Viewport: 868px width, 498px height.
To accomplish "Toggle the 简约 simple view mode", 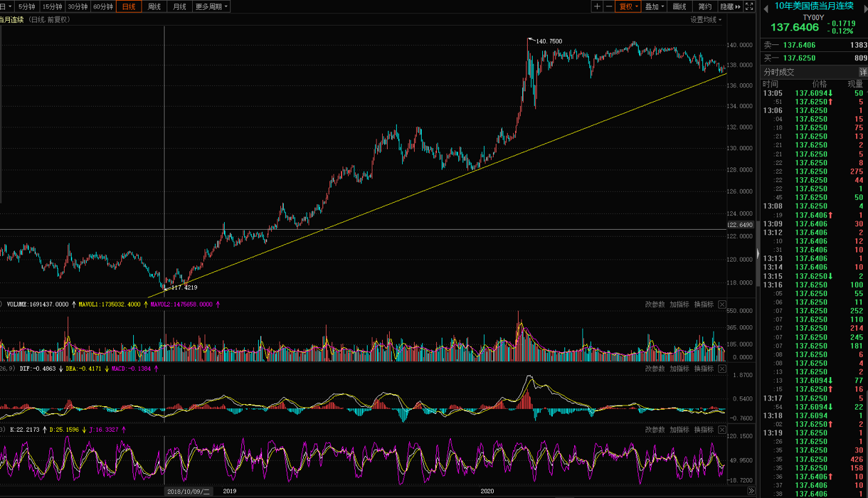I will click(704, 6).
